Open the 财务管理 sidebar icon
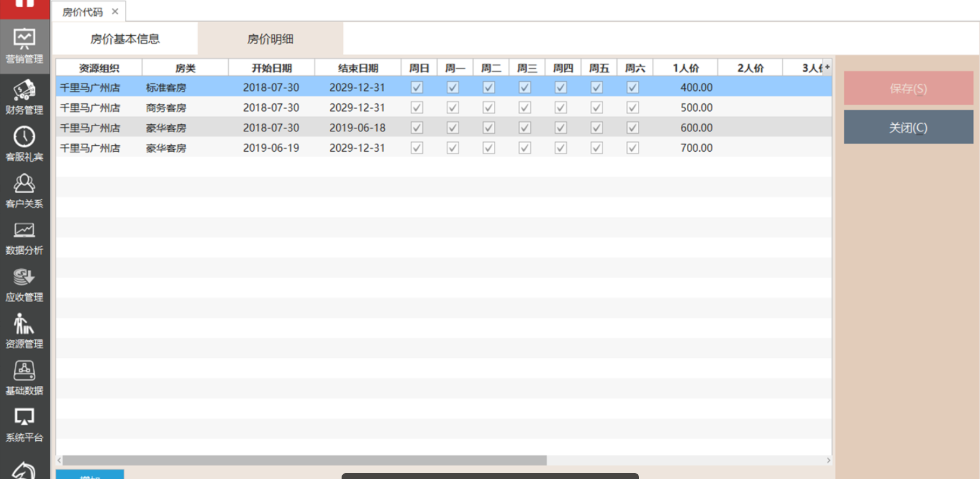980x479 pixels. tap(24, 97)
